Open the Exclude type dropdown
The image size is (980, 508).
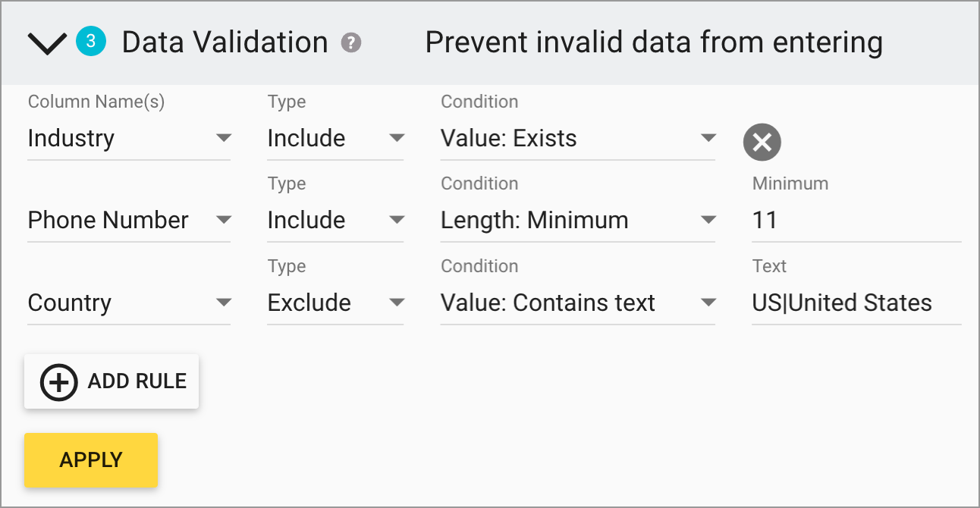(335, 303)
